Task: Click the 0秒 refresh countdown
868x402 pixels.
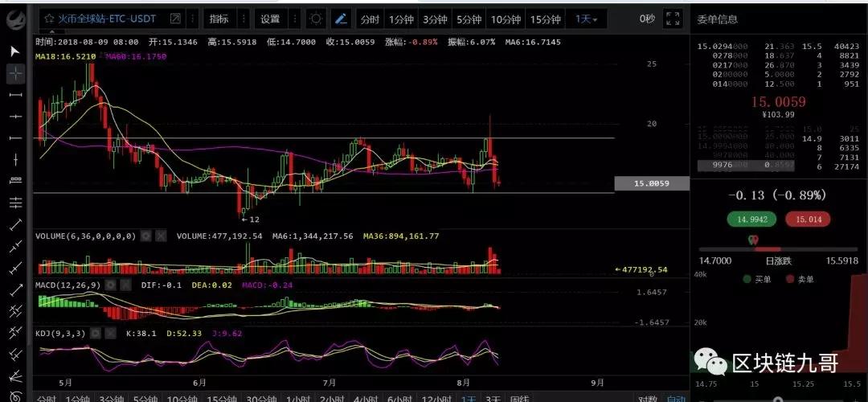Action: click(x=647, y=19)
